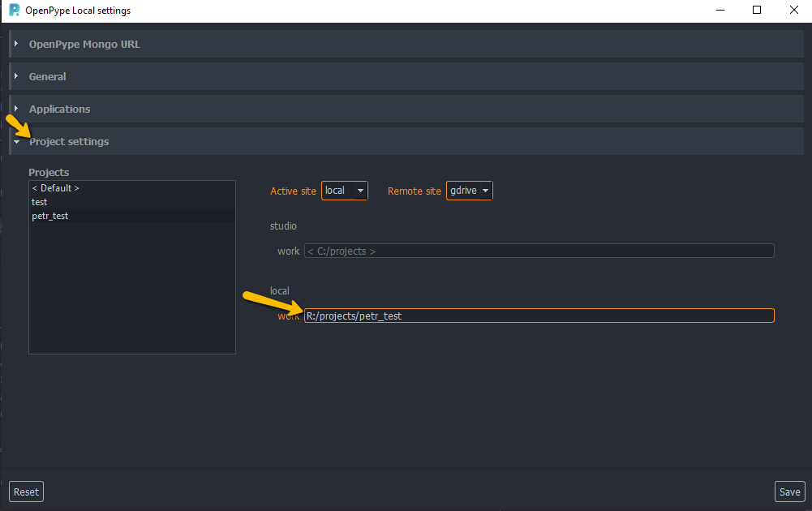This screenshot has width=812, height=511.
Task: Close the OpenPype Local settings window
Action: pyautogui.click(x=793, y=11)
